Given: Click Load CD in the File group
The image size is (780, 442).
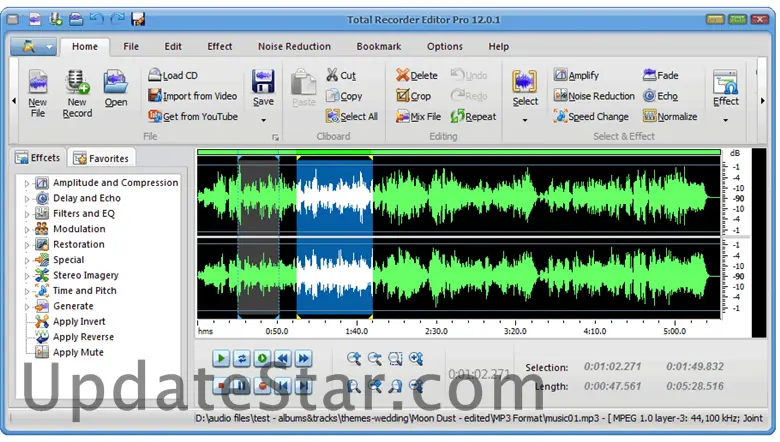Looking at the screenshot, I should (x=173, y=76).
